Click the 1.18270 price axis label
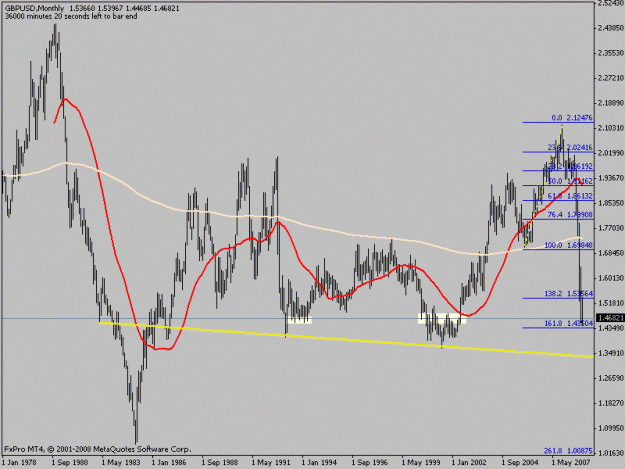The height and width of the screenshot is (469, 625). (611, 403)
